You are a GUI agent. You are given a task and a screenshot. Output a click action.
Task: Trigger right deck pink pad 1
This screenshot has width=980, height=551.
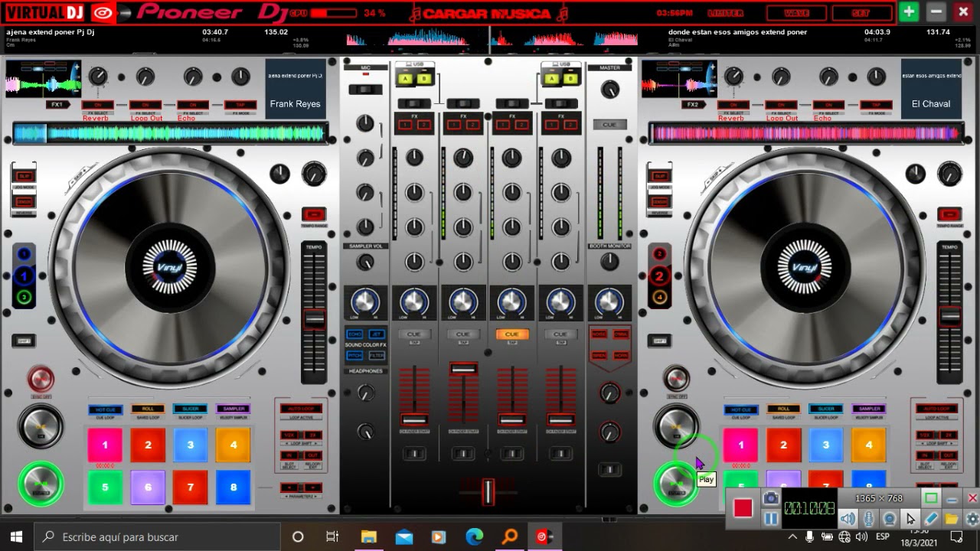point(740,445)
